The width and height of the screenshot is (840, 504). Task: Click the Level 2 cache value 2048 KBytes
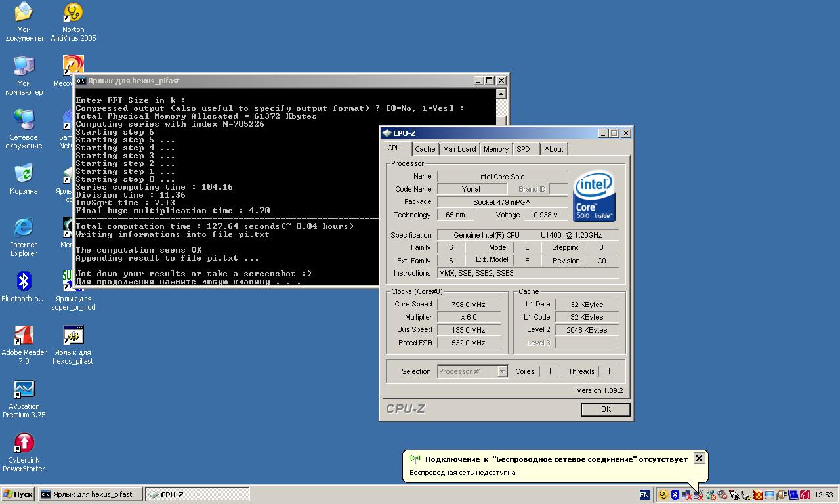(587, 330)
